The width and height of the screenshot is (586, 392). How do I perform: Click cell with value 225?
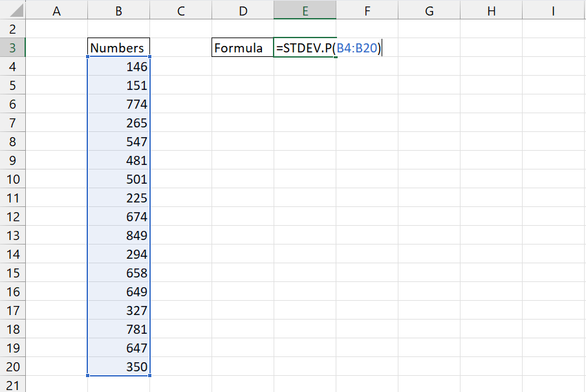click(x=118, y=198)
